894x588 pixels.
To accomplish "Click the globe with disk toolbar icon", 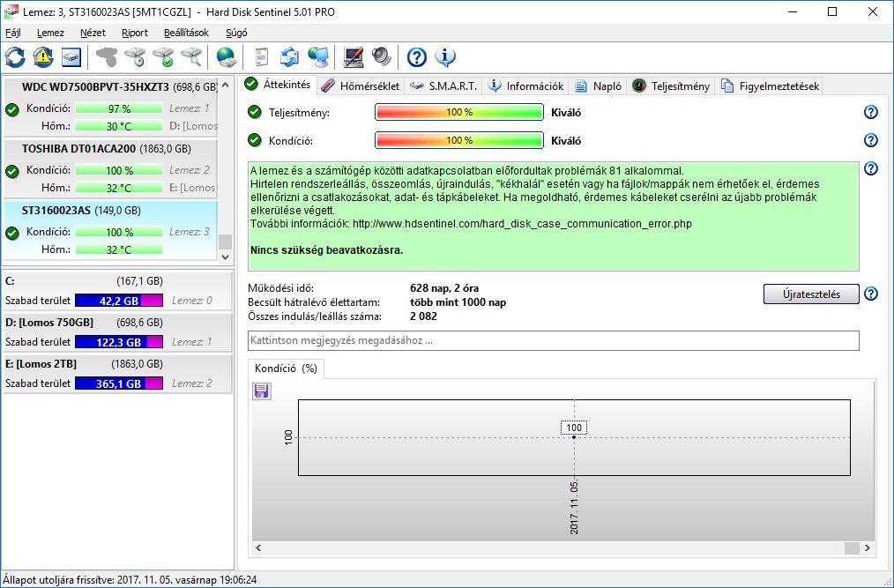I will click(227, 57).
